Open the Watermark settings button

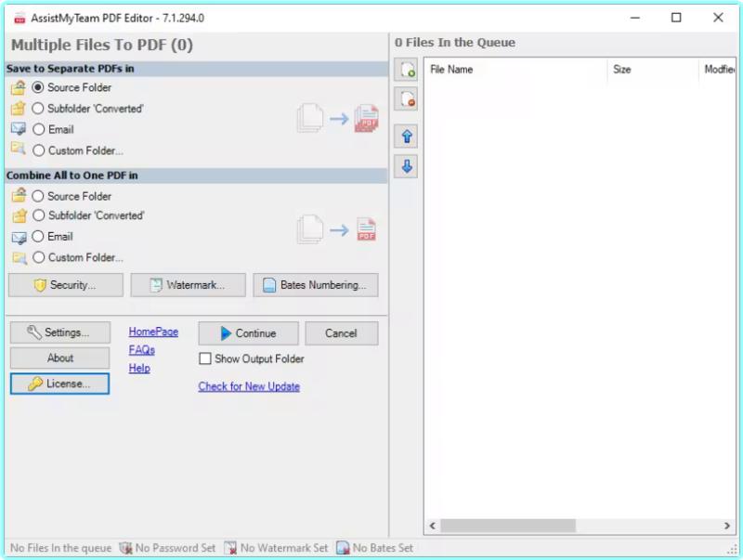pos(189,285)
